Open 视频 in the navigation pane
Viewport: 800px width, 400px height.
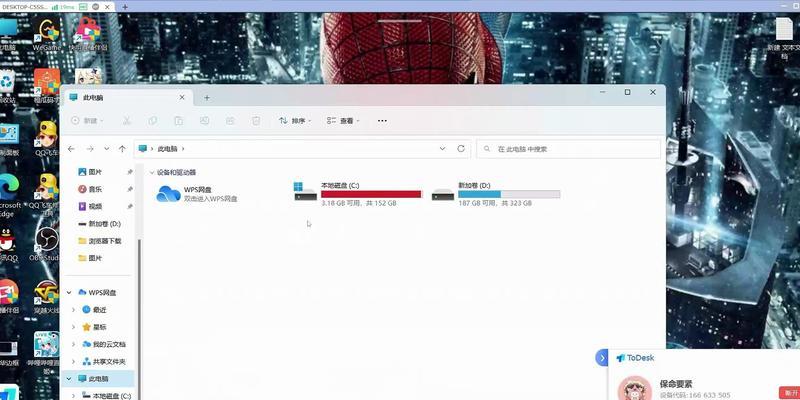[90, 207]
